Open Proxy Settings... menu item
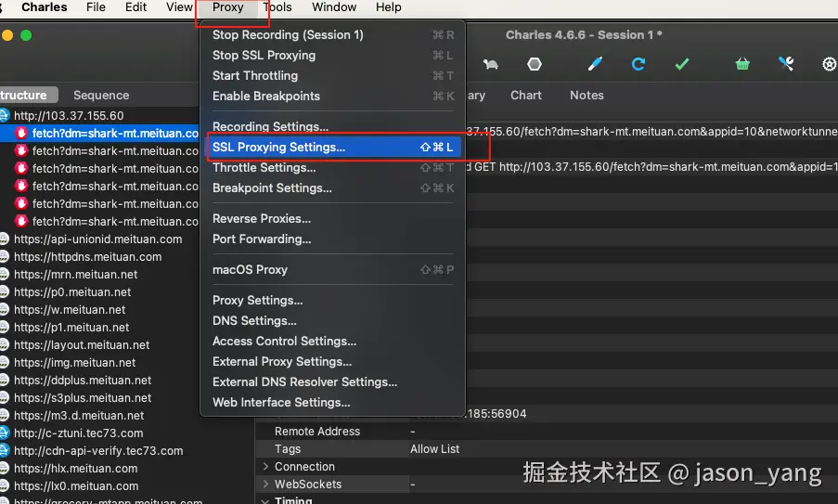 [x=332, y=301]
